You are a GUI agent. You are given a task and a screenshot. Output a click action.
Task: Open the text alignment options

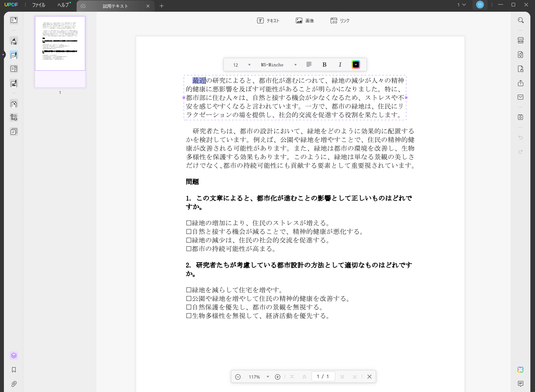click(x=309, y=65)
